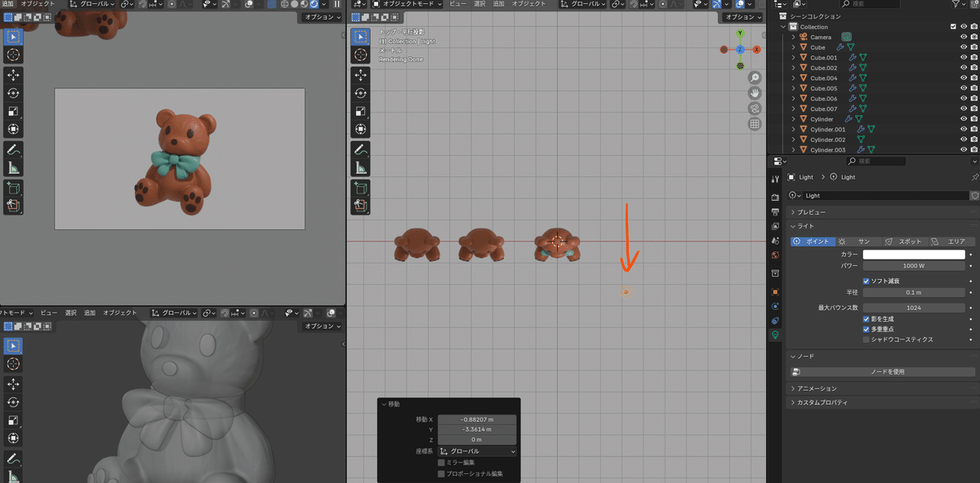Toggle camera view with the camera gizmo icon
Viewport: 980px width, 483px height.
(755, 109)
